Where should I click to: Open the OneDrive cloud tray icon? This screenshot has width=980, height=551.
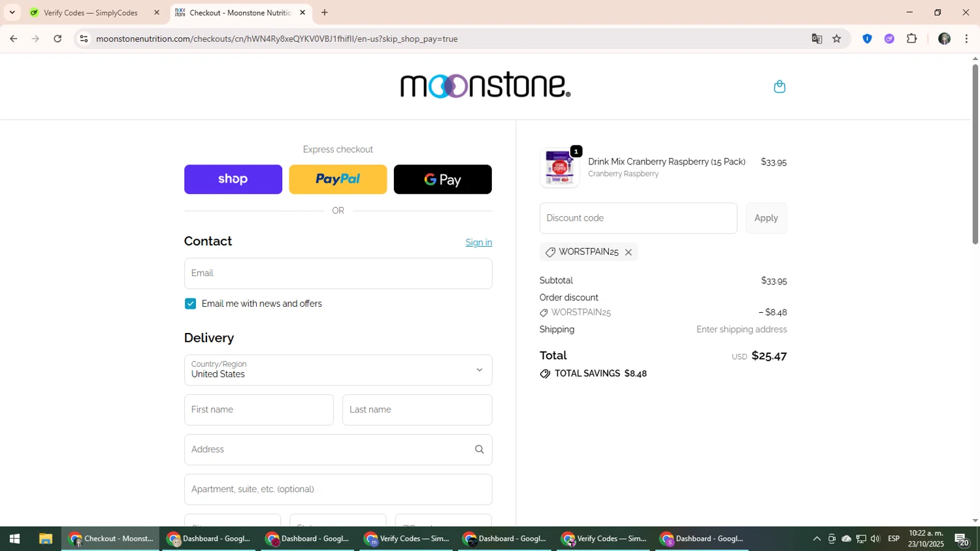[x=846, y=539]
